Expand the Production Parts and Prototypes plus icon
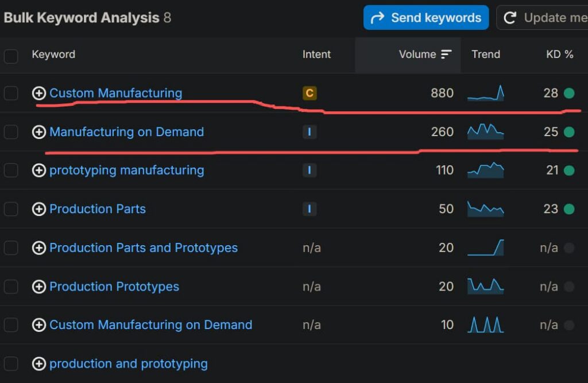The image size is (588, 383). (39, 247)
